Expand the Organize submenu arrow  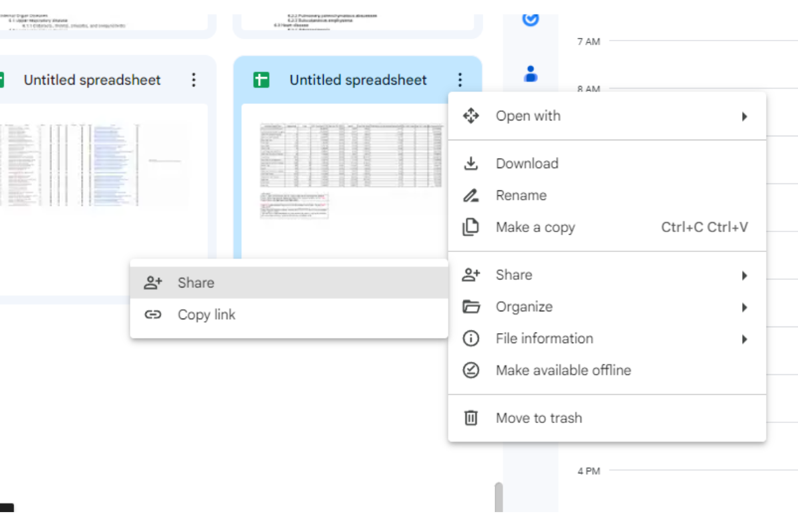(x=744, y=307)
